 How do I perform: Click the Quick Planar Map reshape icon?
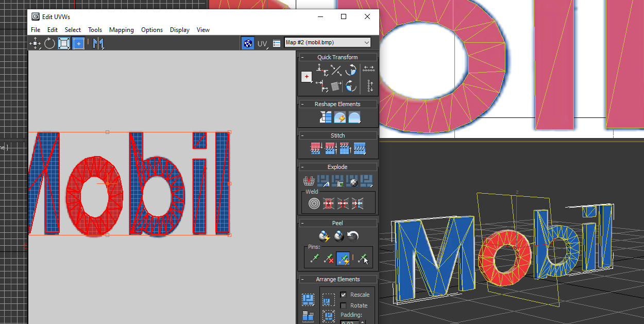326,117
